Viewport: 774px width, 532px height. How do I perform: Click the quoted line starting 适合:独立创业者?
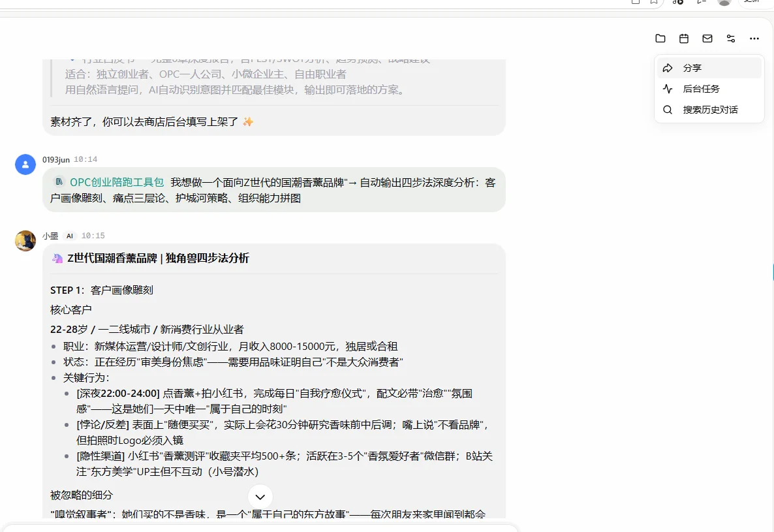[206, 74]
